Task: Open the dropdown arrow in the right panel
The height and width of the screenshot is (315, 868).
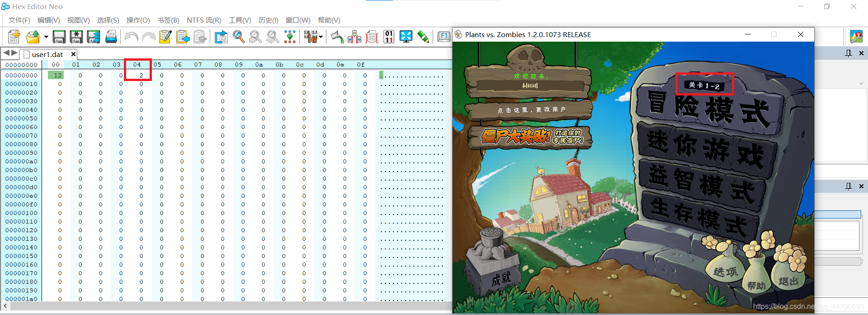Action: click(x=861, y=84)
